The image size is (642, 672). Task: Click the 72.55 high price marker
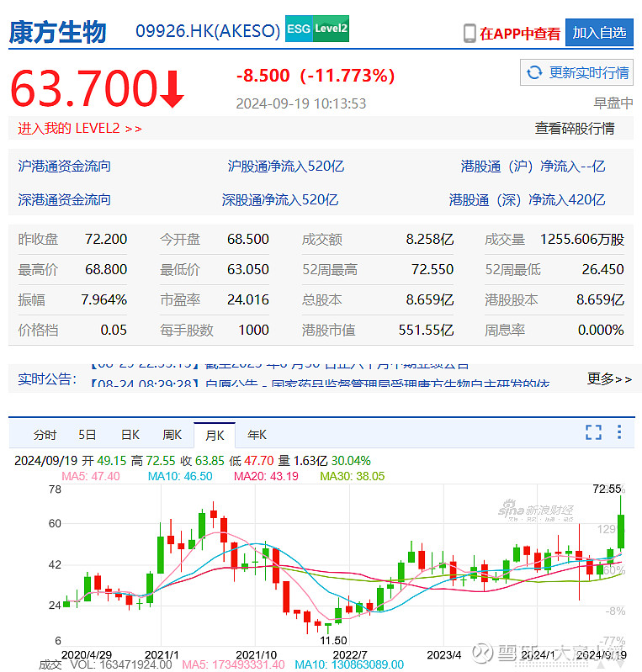(x=608, y=489)
